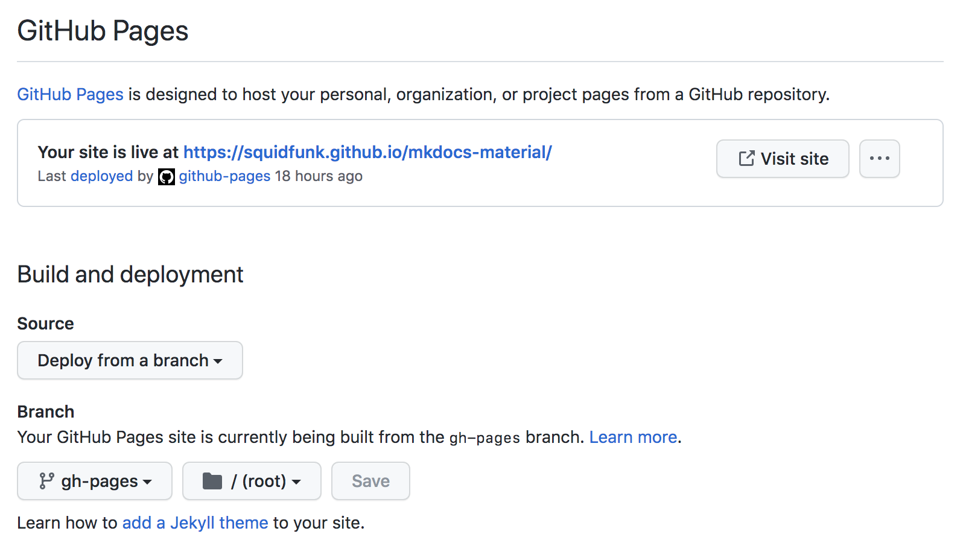963x560 pixels.
Task: Click the GitHub Pages page title
Action: point(103,31)
